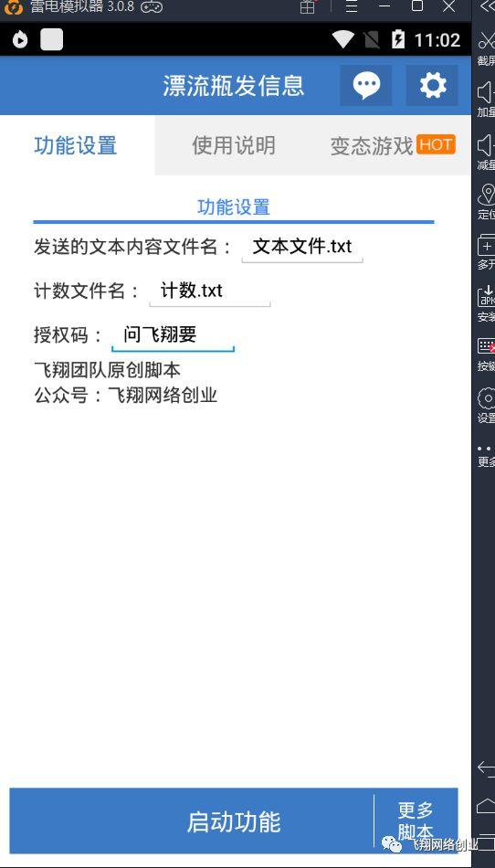Focus the 文本文件.txt filename field
This screenshot has height=868, width=495.
tap(302, 247)
